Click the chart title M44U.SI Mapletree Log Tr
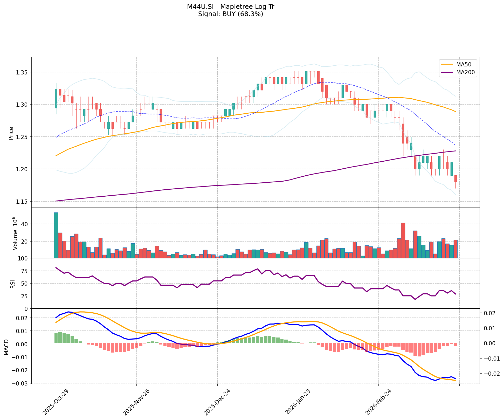 point(230,7)
